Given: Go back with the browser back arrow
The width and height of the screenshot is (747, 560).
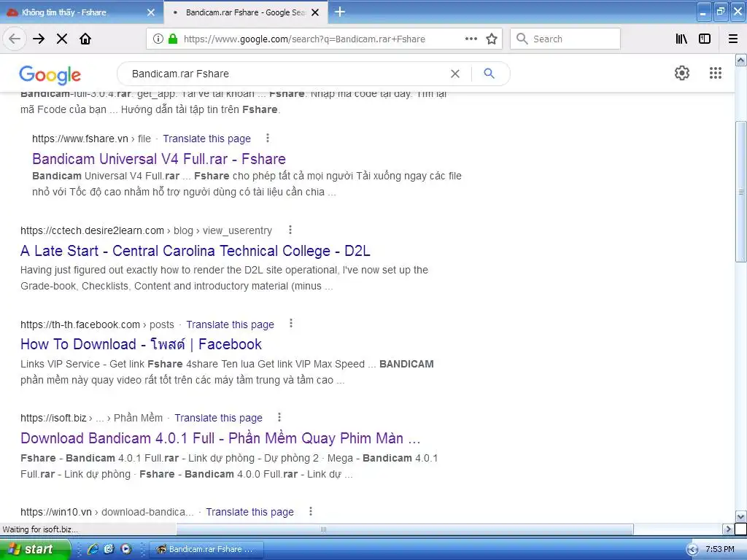Looking at the screenshot, I should point(15,39).
